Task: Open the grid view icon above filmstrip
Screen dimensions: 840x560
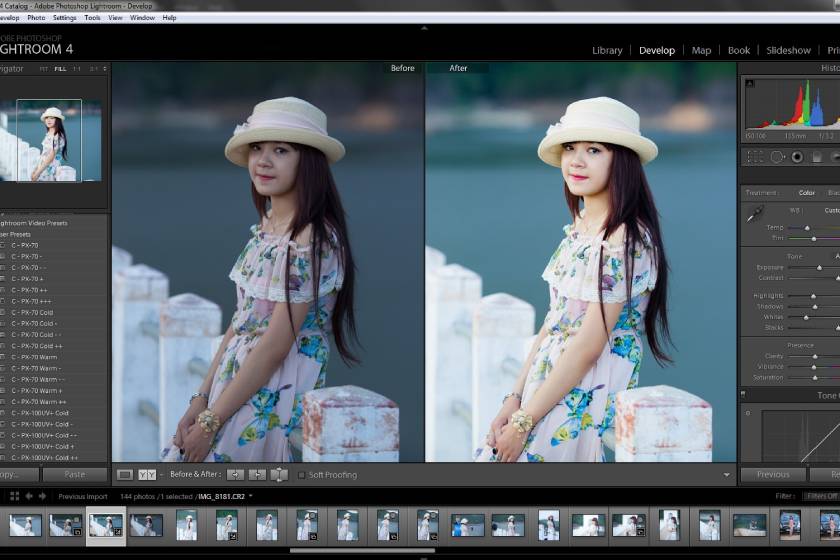Action: pos(14,496)
